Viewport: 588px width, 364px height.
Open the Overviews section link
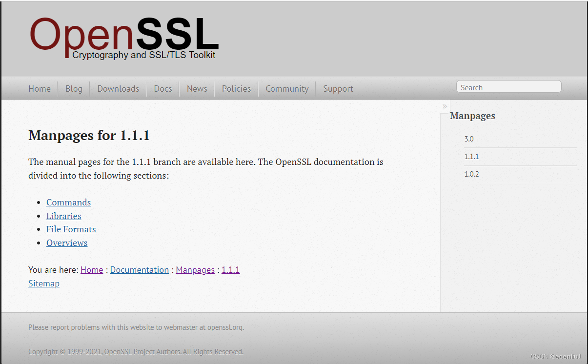[x=67, y=243]
